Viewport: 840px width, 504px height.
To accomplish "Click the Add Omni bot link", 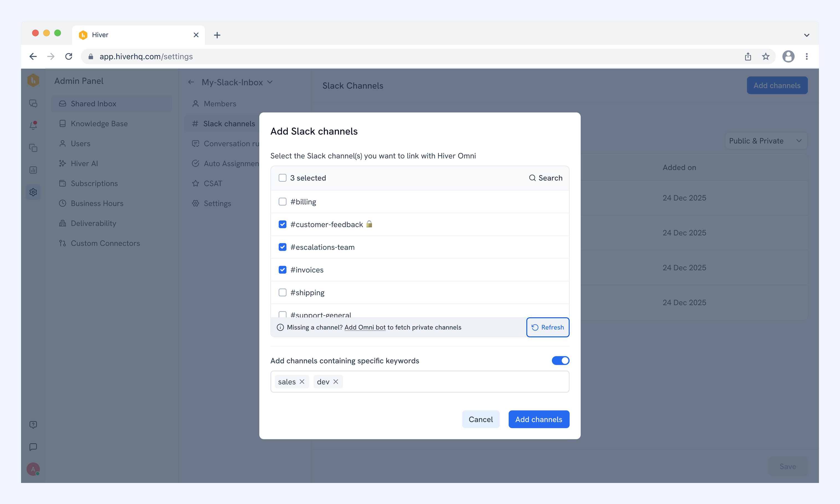I will 365,327.
